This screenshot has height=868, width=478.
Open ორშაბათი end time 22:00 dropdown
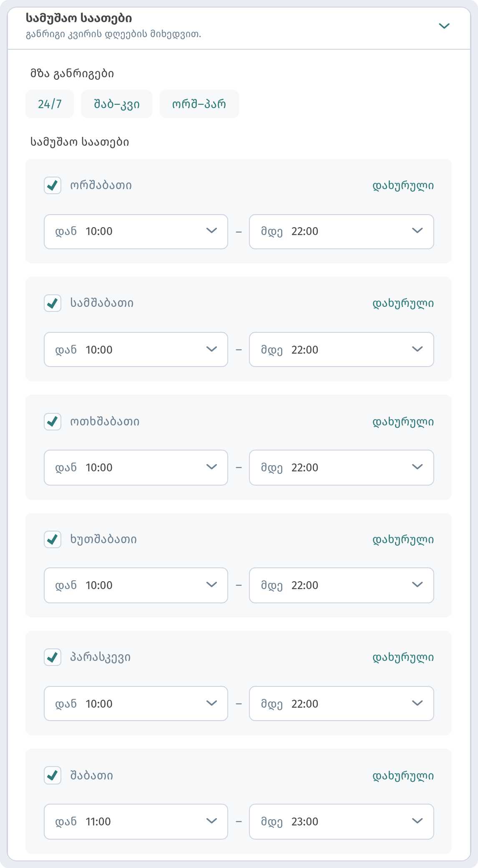pyautogui.click(x=342, y=232)
